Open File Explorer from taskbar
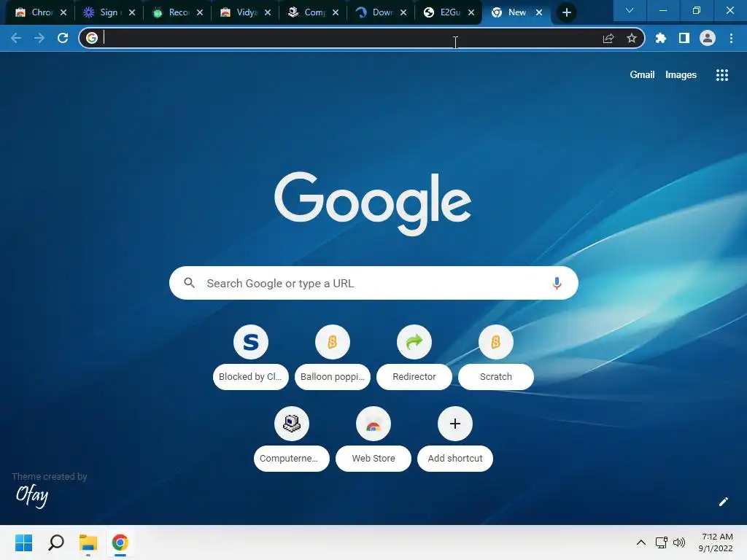Viewport: 747px width, 560px height. click(88, 542)
